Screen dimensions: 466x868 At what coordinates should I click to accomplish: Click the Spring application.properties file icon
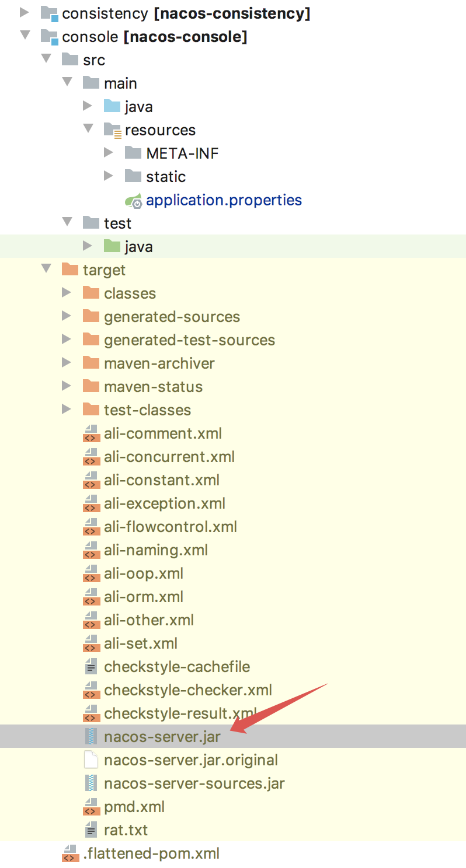coord(133,201)
